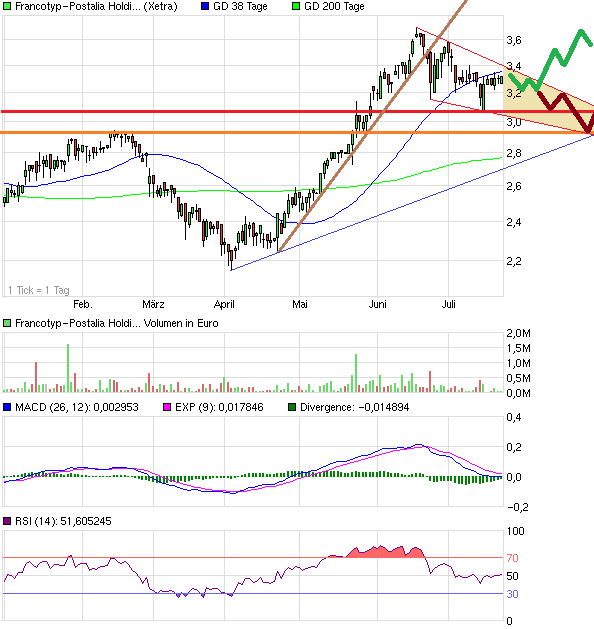The height and width of the screenshot is (629, 594).
Task: Click the Juli month label
Action: click(x=448, y=304)
